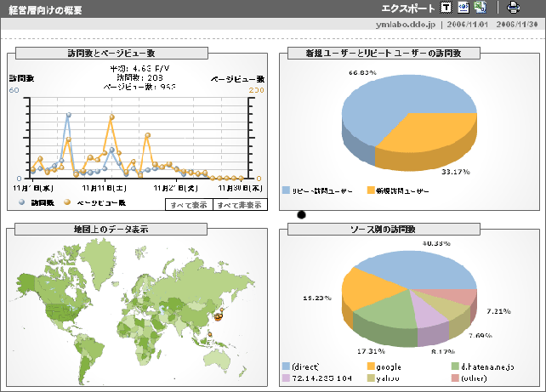Print the report using printer icon
Viewport: 546px width, 392px height.
tap(514, 8)
